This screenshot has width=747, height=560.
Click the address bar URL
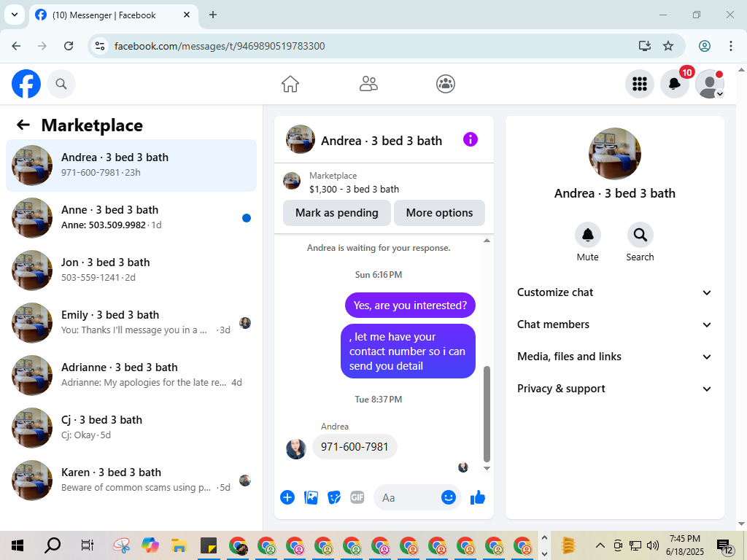tap(220, 46)
